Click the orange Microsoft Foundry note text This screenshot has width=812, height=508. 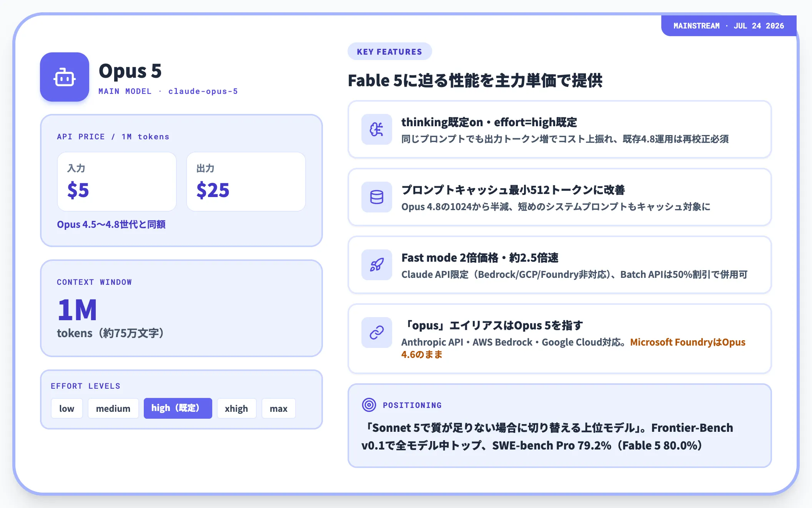click(573, 348)
